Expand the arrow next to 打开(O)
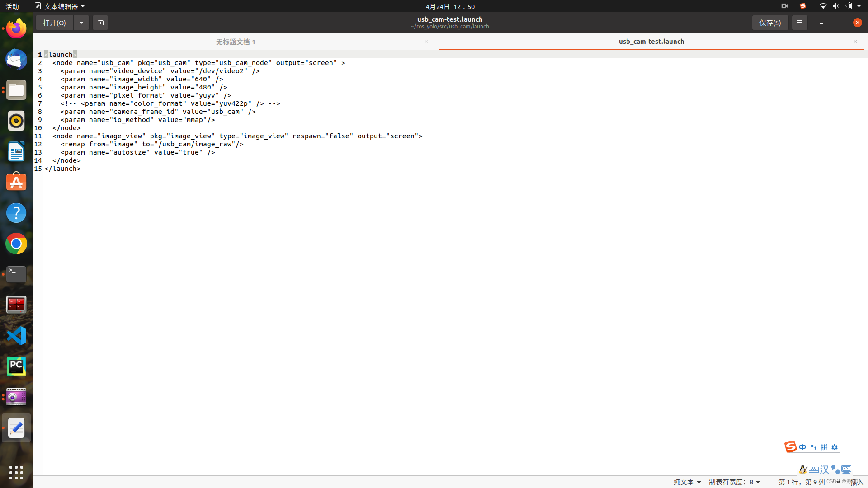The height and width of the screenshot is (488, 868). (x=81, y=23)
